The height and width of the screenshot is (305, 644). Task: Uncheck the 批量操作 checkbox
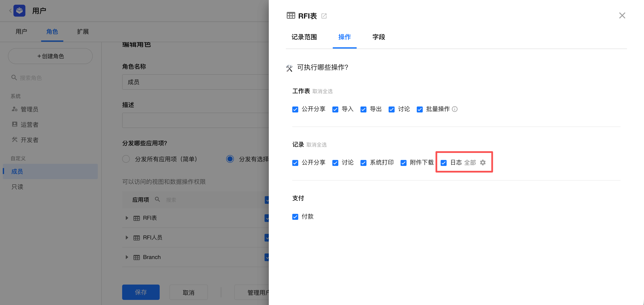pyautogui.click(x=420, y=109)
